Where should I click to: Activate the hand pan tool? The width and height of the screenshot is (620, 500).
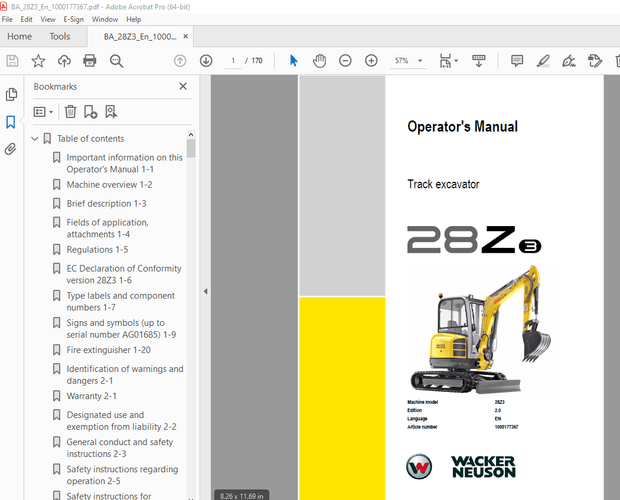click(319, 61)
